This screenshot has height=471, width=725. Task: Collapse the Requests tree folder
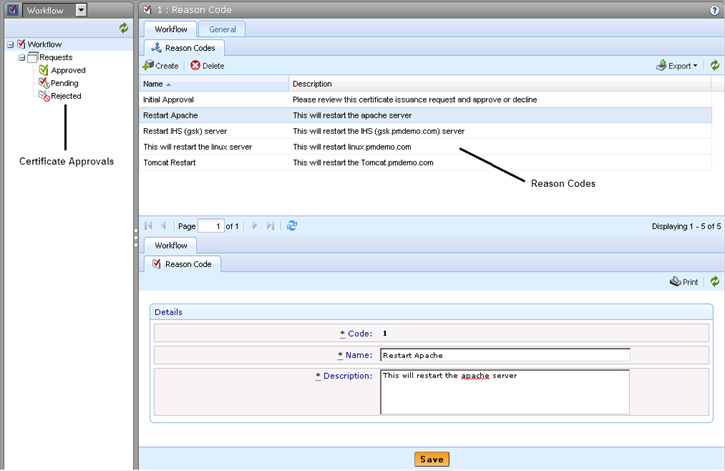click(x=21, y=58)
